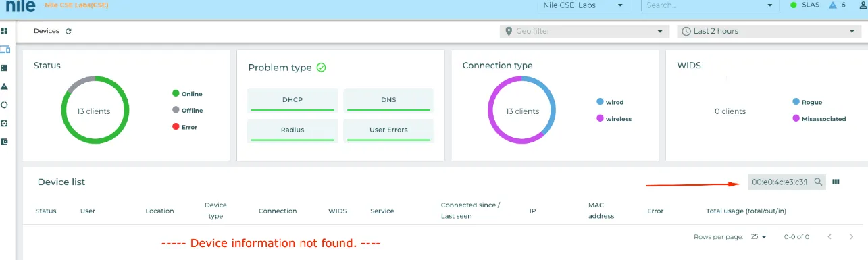
Task: Open the user profile icon
Action: 863,5
